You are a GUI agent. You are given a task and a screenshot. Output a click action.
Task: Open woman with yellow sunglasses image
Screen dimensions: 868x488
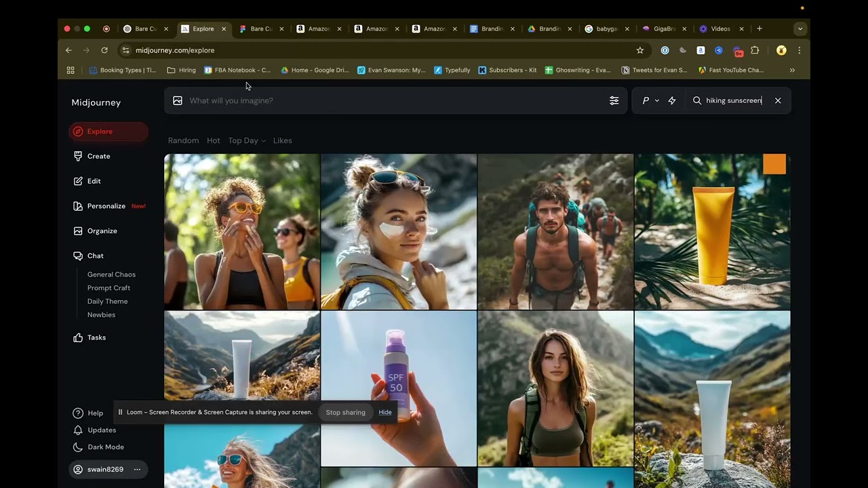(x=242, y=232)
